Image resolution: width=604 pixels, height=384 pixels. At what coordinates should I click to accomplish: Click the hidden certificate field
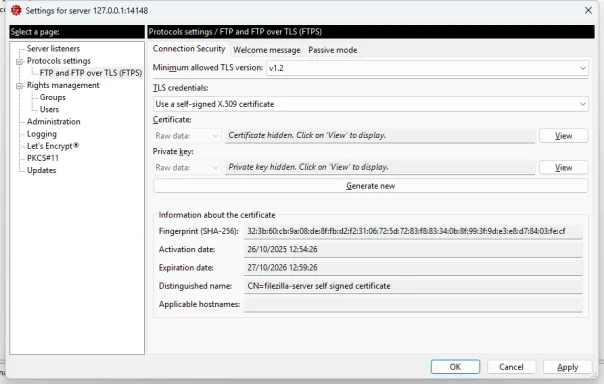pos(380,136)
